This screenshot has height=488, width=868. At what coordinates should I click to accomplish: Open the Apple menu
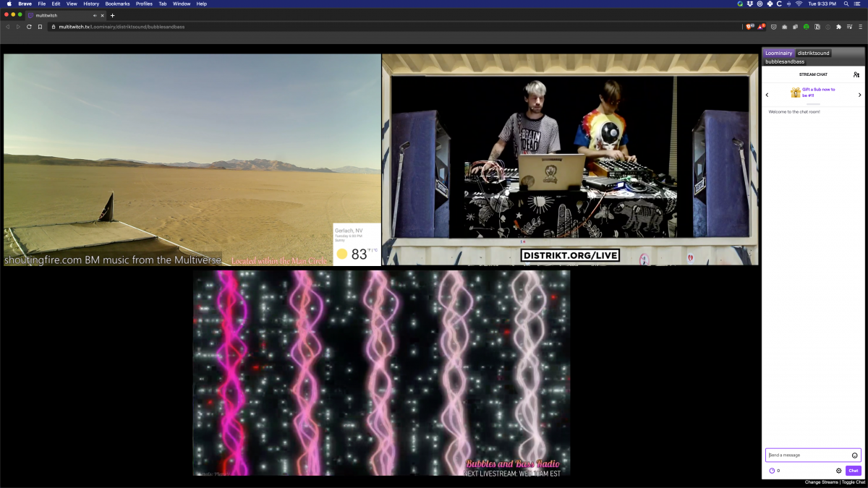tap(9, 4)
